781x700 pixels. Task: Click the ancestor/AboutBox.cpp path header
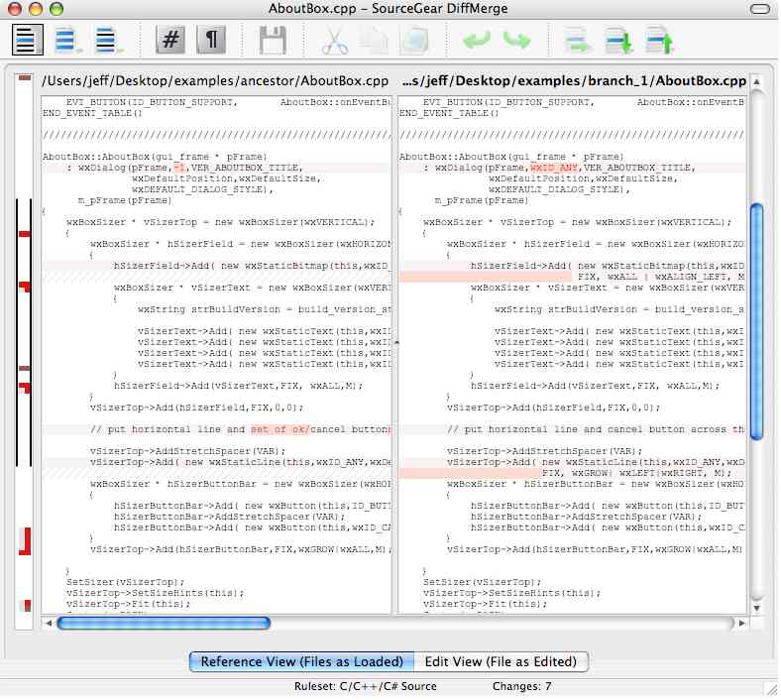(x=215, y=80)
